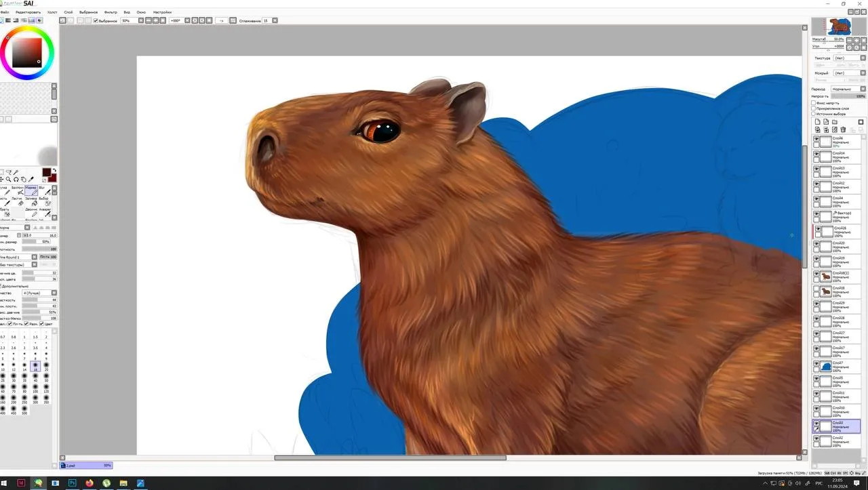The height and width of the screenshot is (490, 868).
Task: Create a new layer folder
Action: (835, 122)
